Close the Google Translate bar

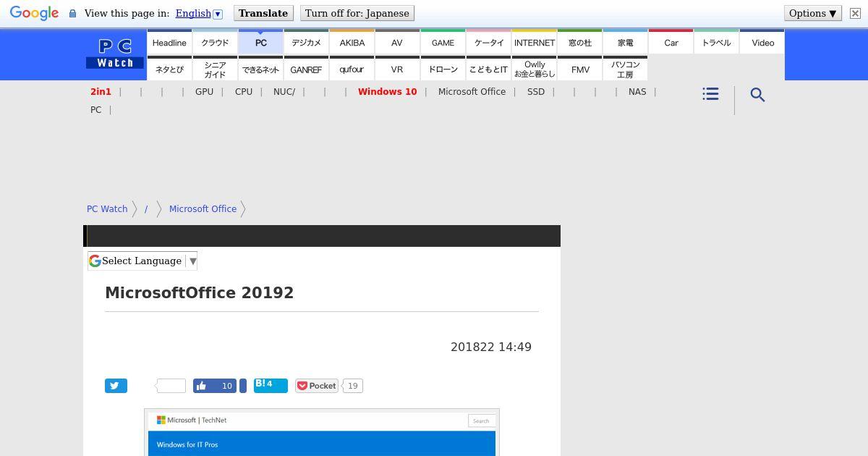pyautogui.click(x=855, y=13)
